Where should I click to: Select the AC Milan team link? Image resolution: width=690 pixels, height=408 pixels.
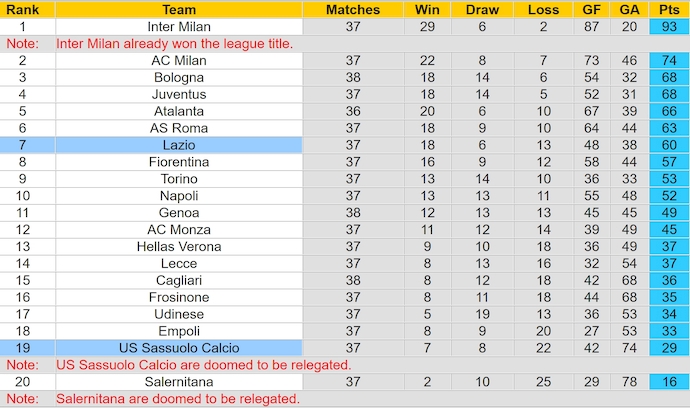tap(179, 61)
